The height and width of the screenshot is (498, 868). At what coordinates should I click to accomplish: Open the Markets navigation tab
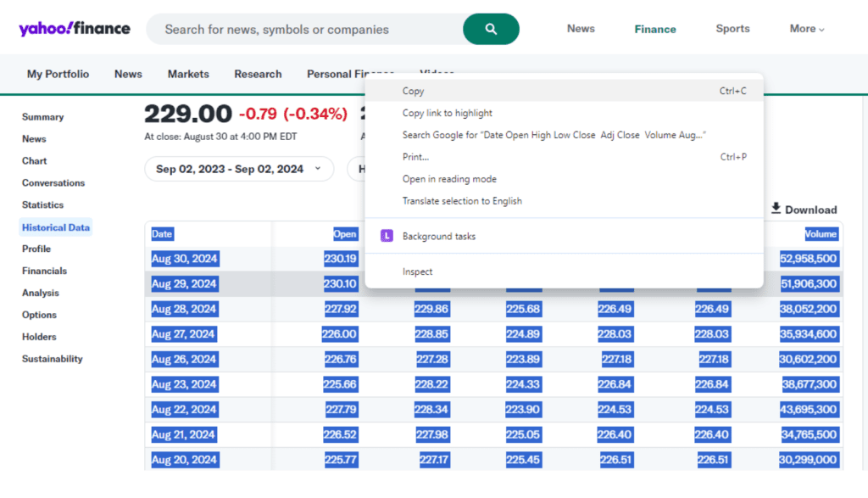coord(188,74)
